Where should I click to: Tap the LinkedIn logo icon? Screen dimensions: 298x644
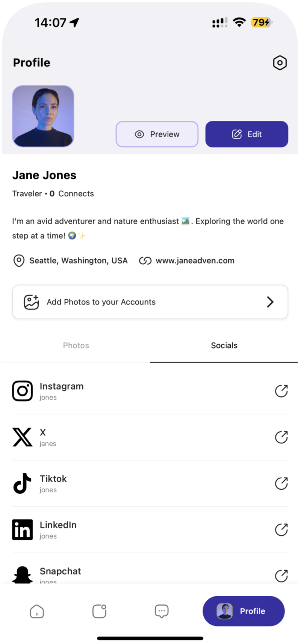click(23, 530)
